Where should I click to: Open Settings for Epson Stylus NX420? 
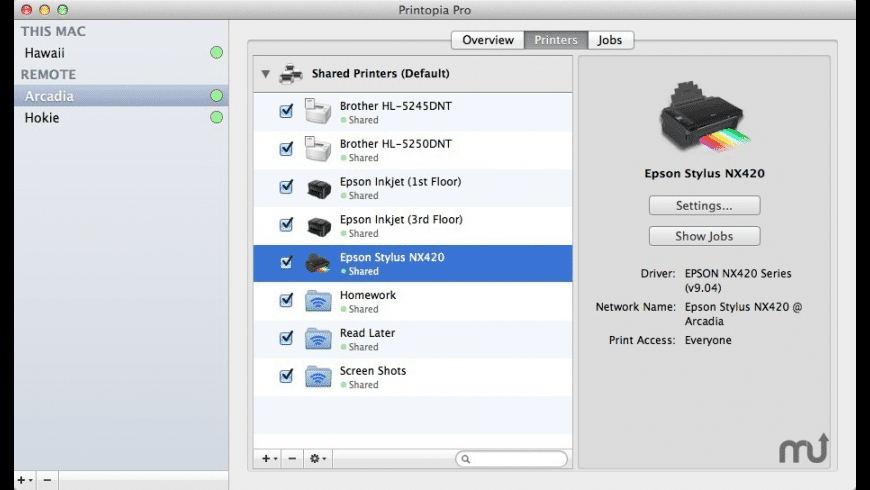pyautogui.click(x=704, y=205)
